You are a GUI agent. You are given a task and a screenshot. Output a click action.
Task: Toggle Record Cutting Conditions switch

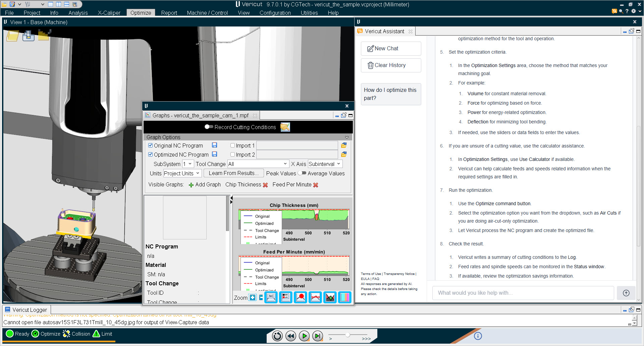209,127
